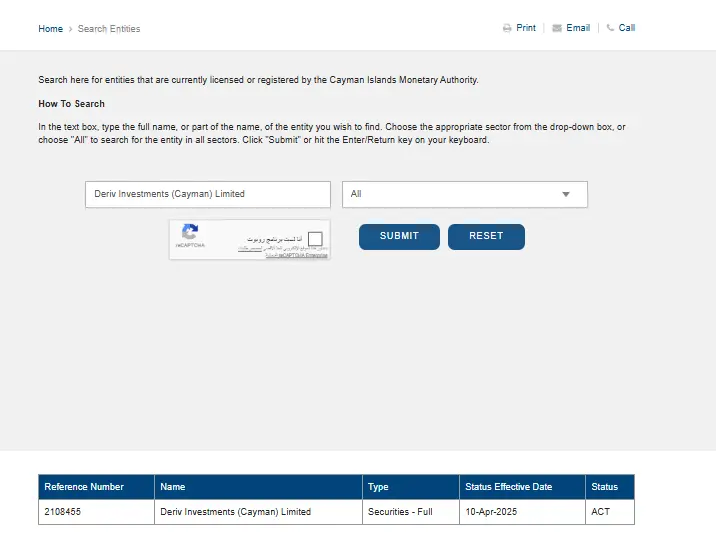Click the dropdown arrow on sector selector
Image resolution: width=716 pixels, height=557 pixels.
tap(566, 194)
